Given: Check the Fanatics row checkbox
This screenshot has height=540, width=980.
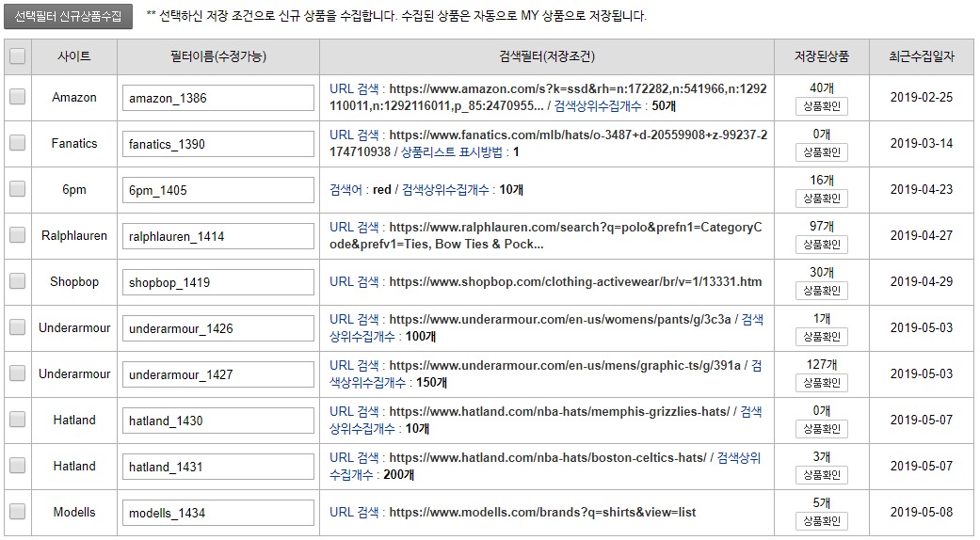Looking at the screenshot, I should click(18, 143).
